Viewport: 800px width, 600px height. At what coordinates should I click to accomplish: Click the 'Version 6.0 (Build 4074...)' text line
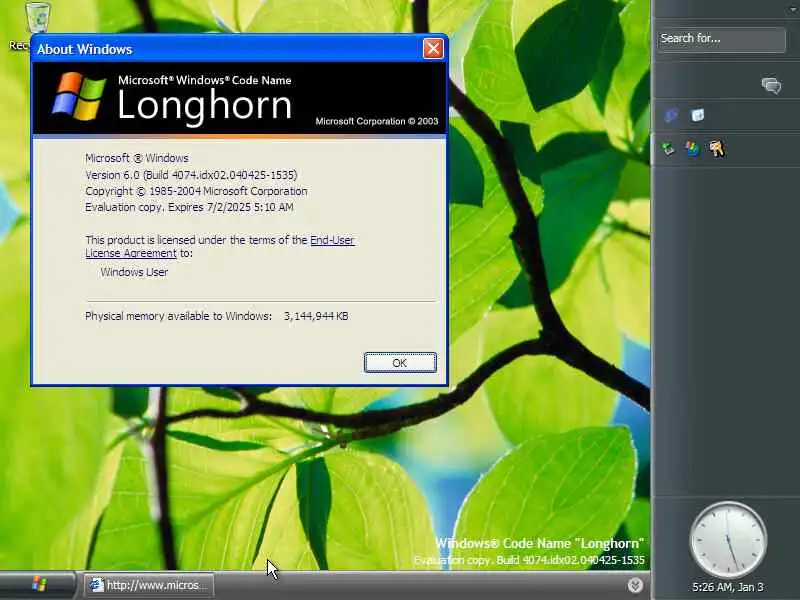tap(191, 175)
